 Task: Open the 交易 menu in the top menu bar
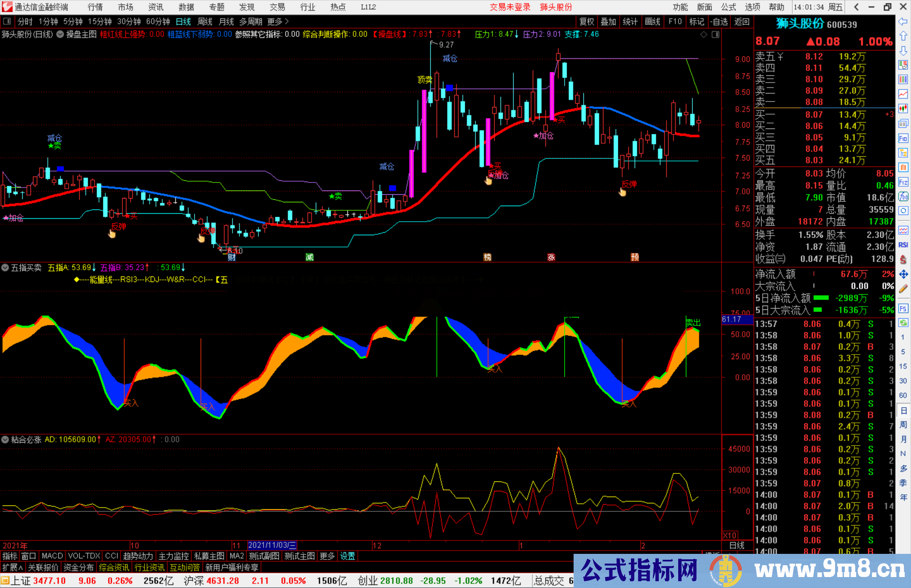tap(277, 7)
